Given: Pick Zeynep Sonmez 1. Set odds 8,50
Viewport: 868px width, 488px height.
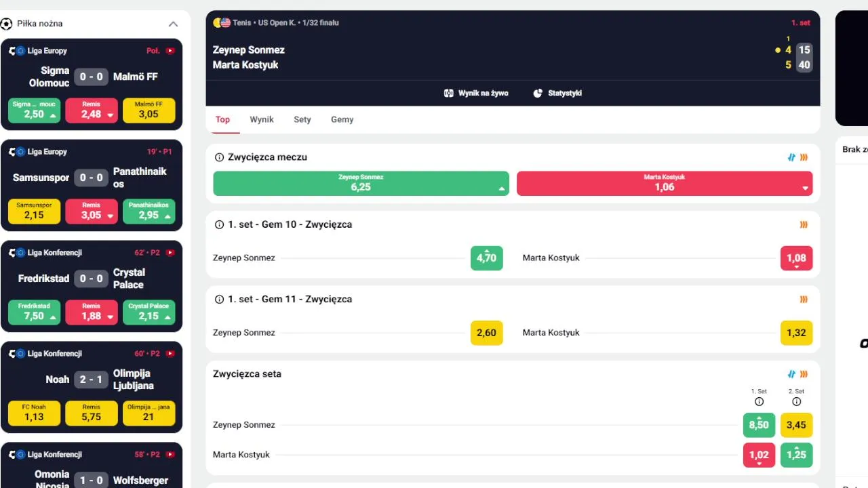Looking at the screenshot, I should click(x=759, y=425).
